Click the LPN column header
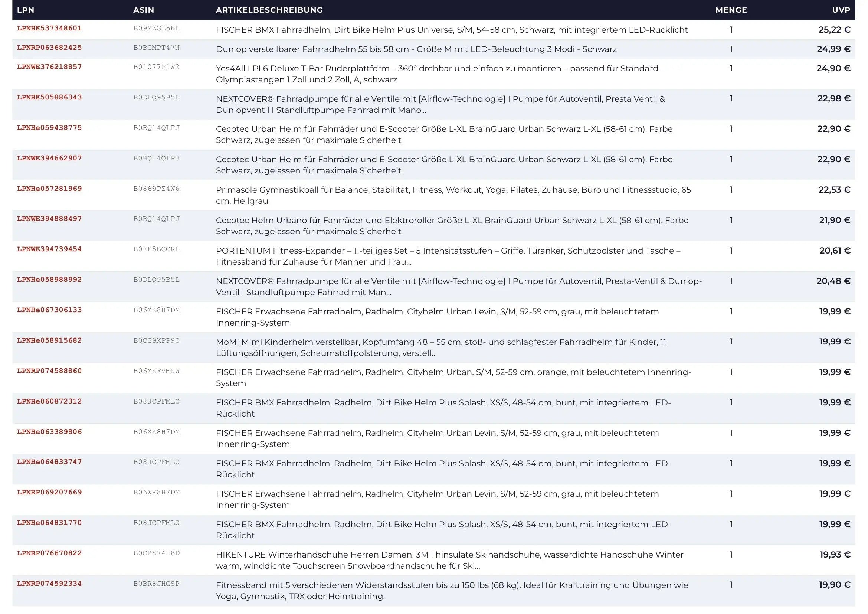The image size is (868, 614). click(x=26, y=10)
